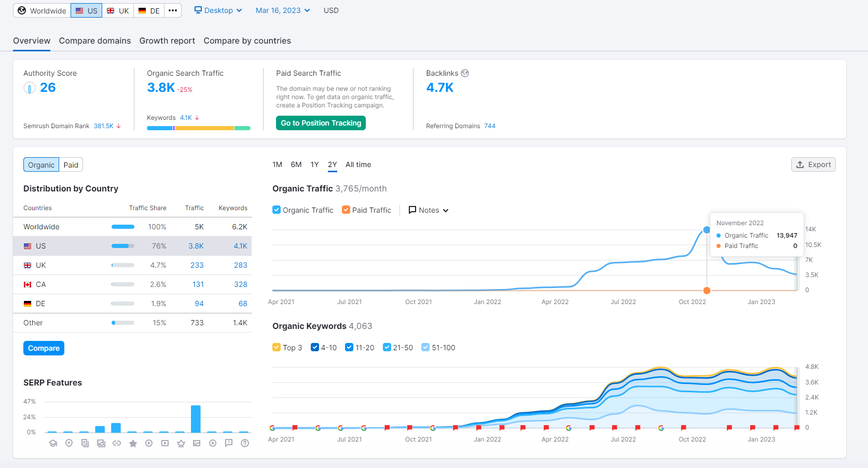This screenshot has width=868, height=468.
Task: Click the crown SERP feature icon
Action: click(x=181, y=443)
